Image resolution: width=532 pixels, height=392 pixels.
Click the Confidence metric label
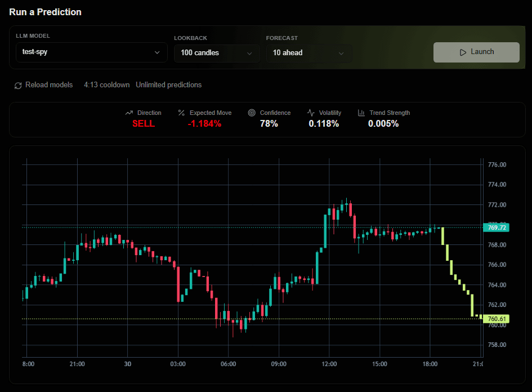coord(275,113)
